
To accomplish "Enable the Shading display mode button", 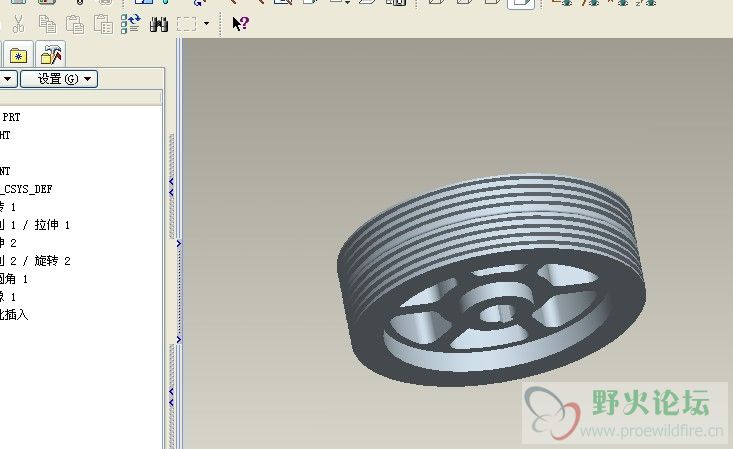I will pyautogui.click(x=520, y=3).
